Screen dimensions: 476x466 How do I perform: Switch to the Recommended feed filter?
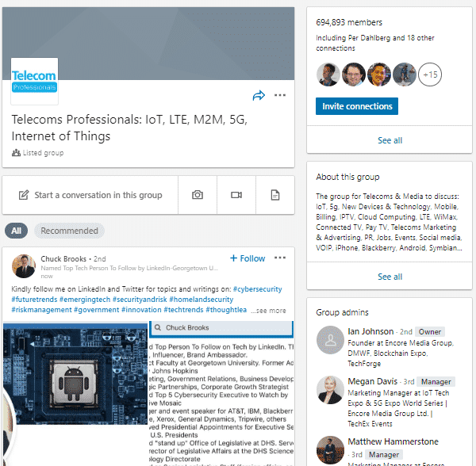(69, 231)
